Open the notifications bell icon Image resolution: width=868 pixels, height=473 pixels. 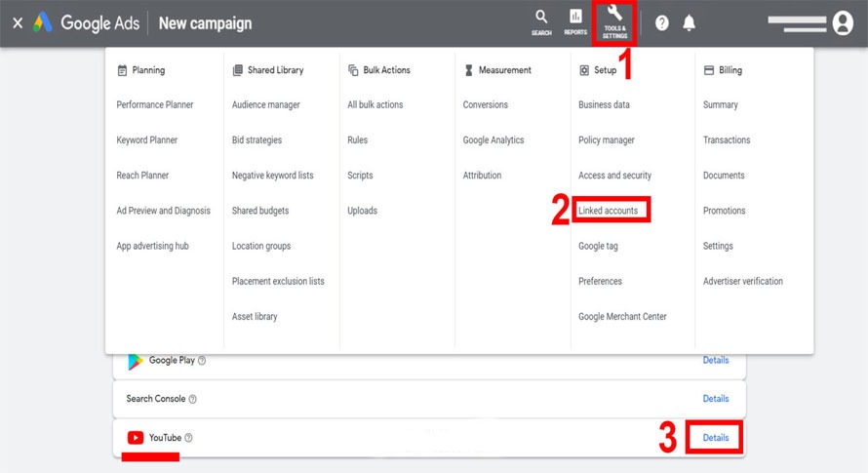[690, 23]
